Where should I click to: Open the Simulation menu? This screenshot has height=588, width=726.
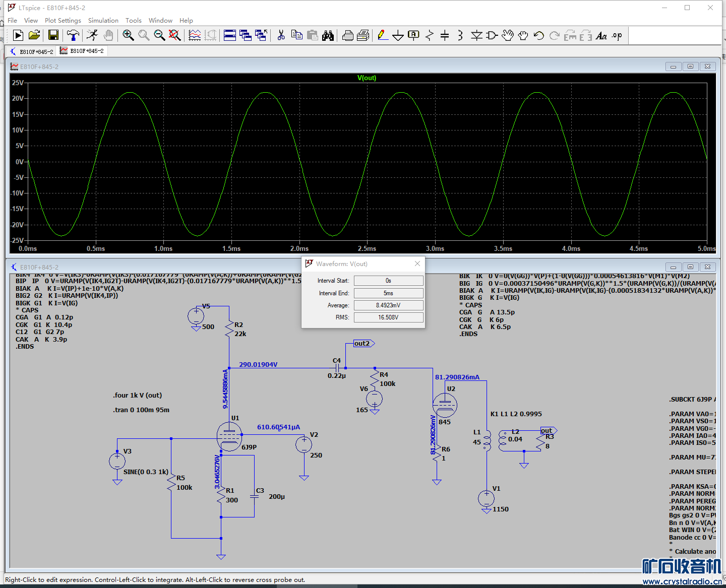[103, 21]
